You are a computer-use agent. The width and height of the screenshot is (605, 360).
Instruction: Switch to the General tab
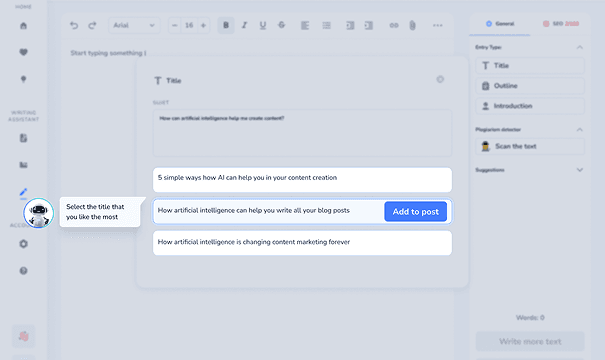click(x=500, y=24)
